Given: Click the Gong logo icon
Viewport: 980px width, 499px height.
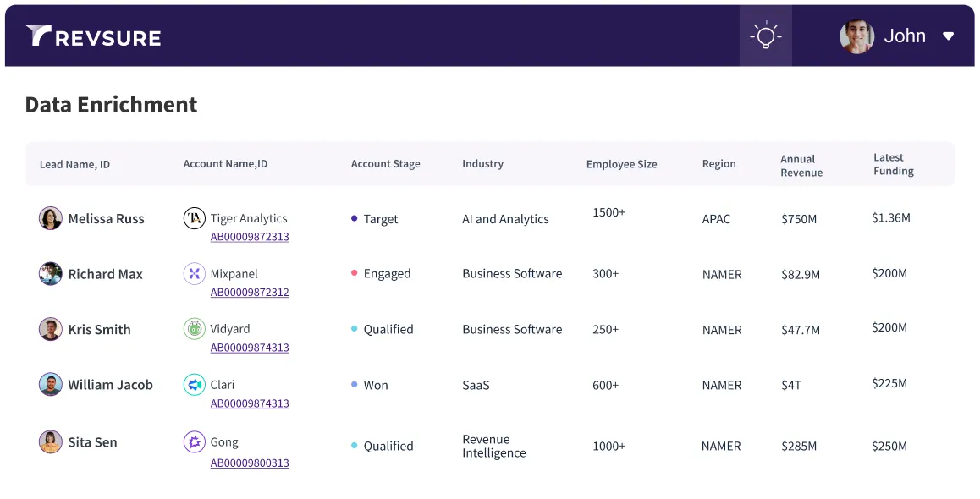Looking at the screenshot, I should 195,442.
